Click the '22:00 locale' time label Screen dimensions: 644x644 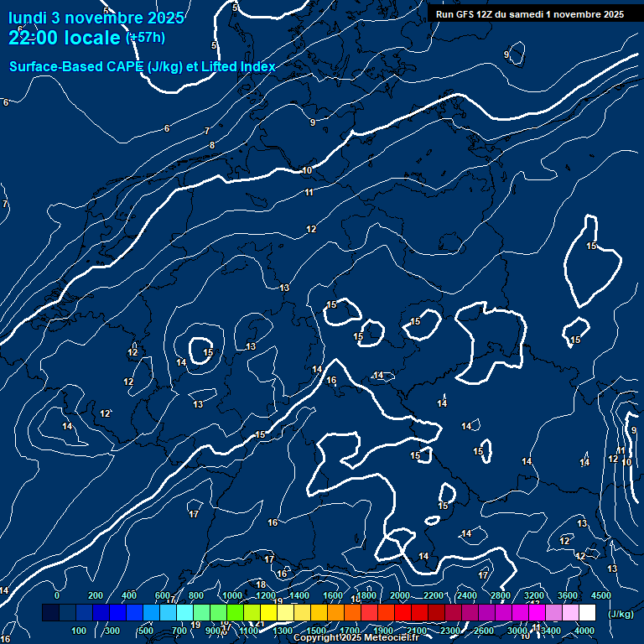tap(64, 38)
